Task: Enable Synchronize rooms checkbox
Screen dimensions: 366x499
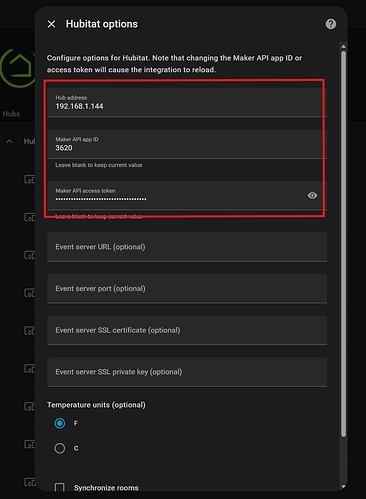Action: tap(60, 488)
